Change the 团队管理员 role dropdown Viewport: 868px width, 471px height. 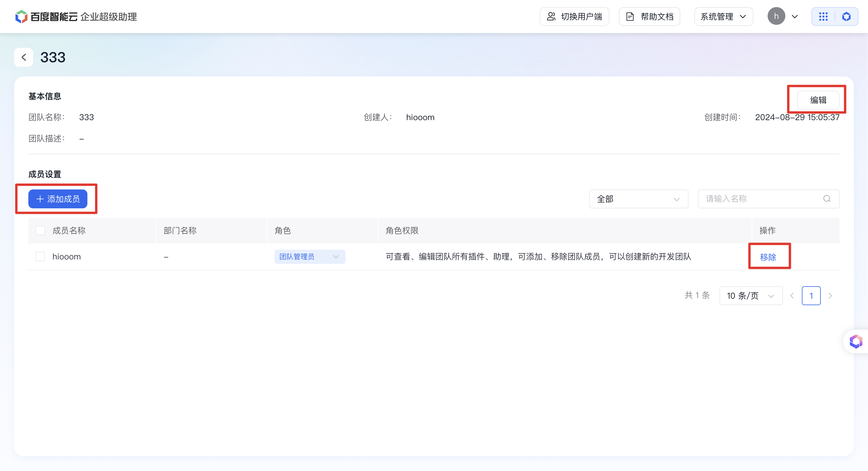tap(310, 256)
